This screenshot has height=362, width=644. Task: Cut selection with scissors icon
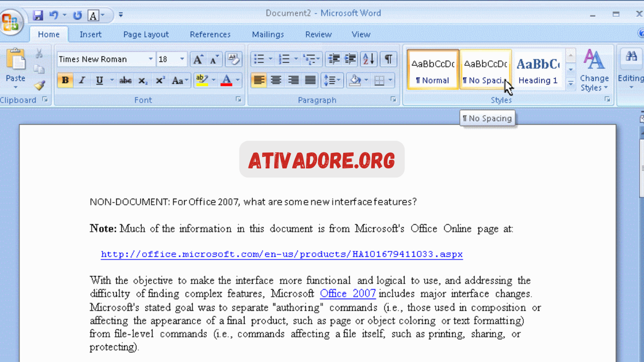39,54
